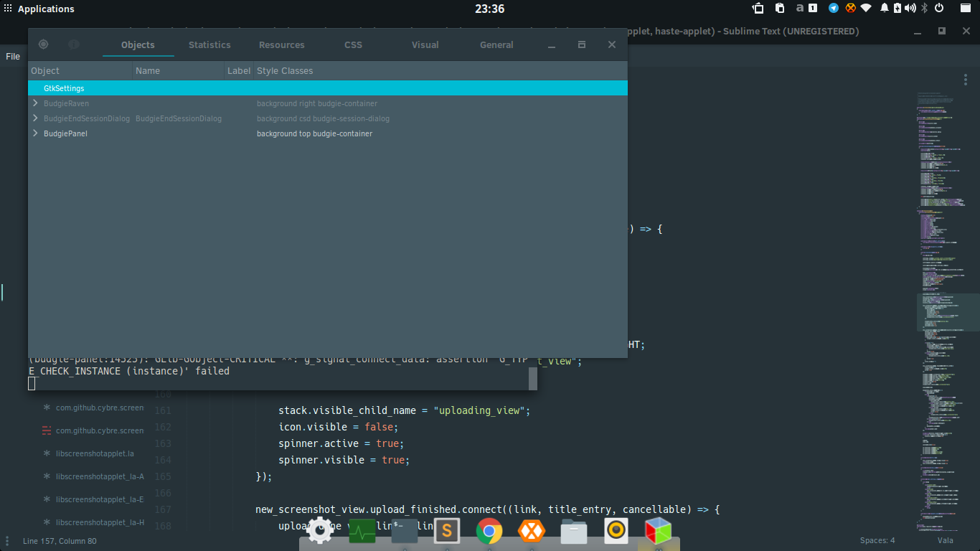Click the widget picker target icon in inspector
This screenshot has width=980, height=551.
(x=43, y=44)
